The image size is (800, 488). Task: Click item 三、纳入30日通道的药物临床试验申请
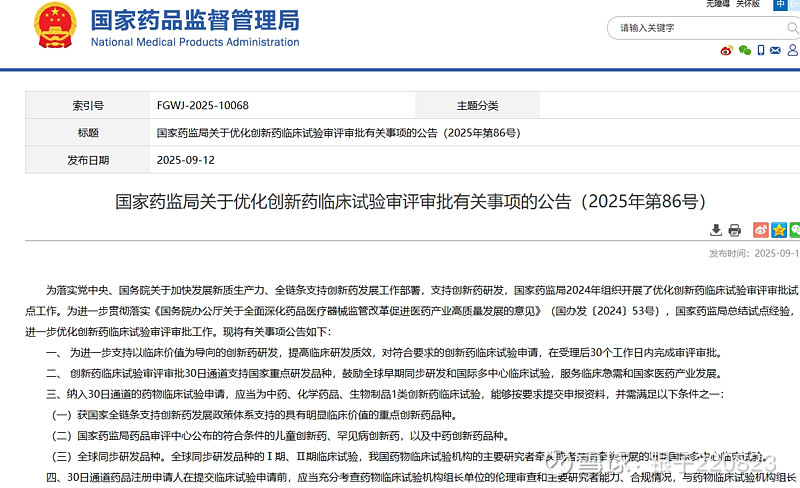(x=385, y=394)
